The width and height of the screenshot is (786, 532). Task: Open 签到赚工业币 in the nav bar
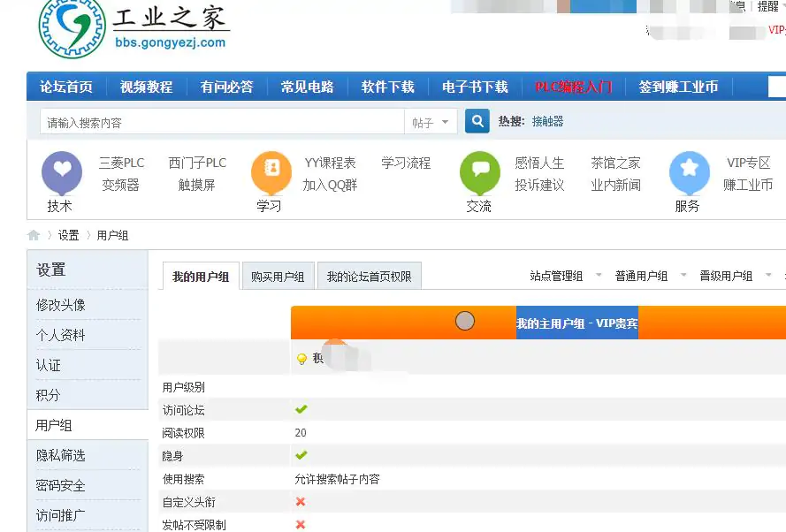[678, 87]
